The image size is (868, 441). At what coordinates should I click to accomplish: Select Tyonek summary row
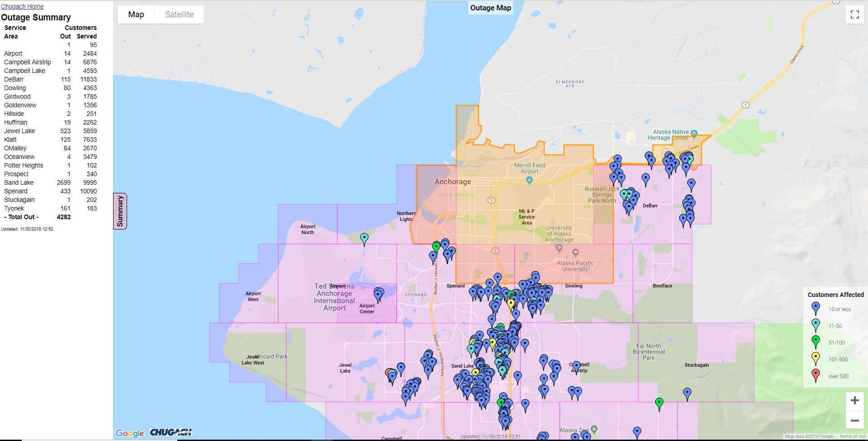tap(50, 208)
